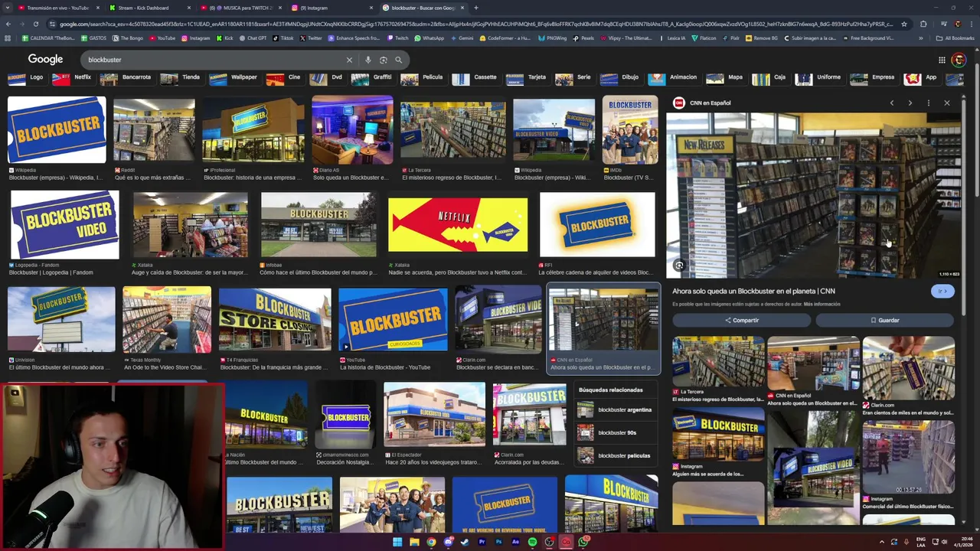Select related search blockbuster argentina
The image size is (980, 551).
click(x=615, y=410)
